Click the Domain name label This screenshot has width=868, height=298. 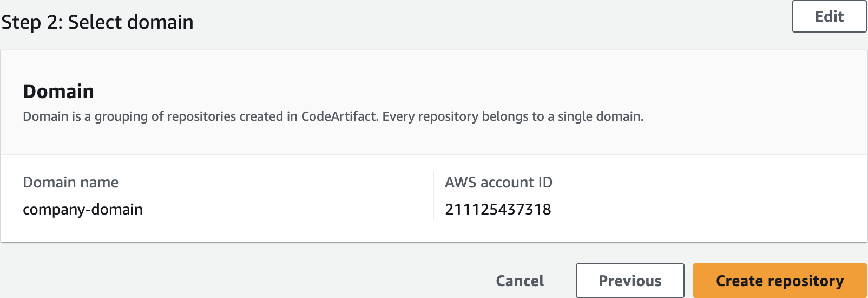point(70,183)
